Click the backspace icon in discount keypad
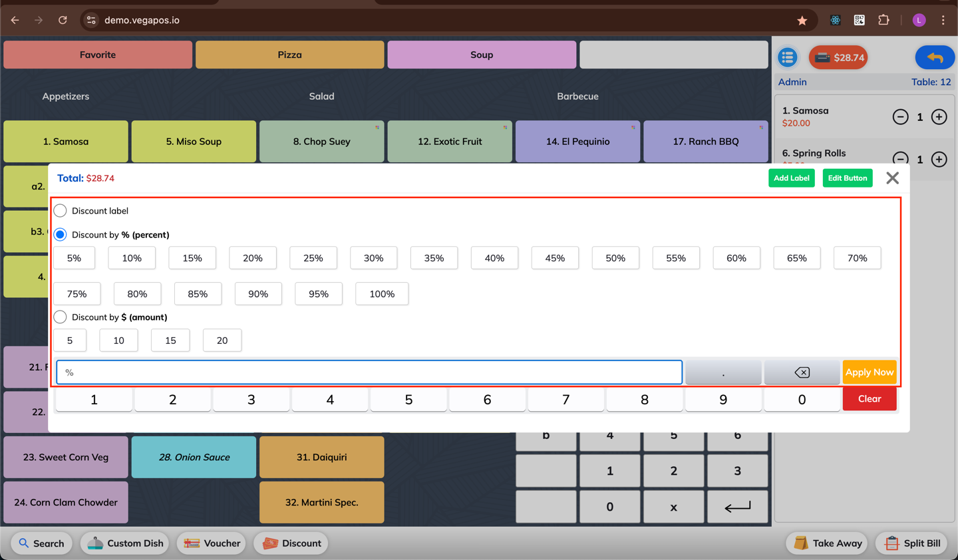The image size is (958, 560). click(x=802, y=372)
